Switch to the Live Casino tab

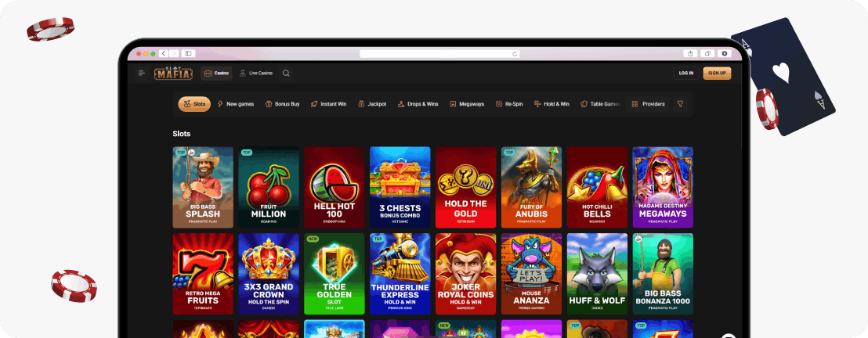pos(255,73)
